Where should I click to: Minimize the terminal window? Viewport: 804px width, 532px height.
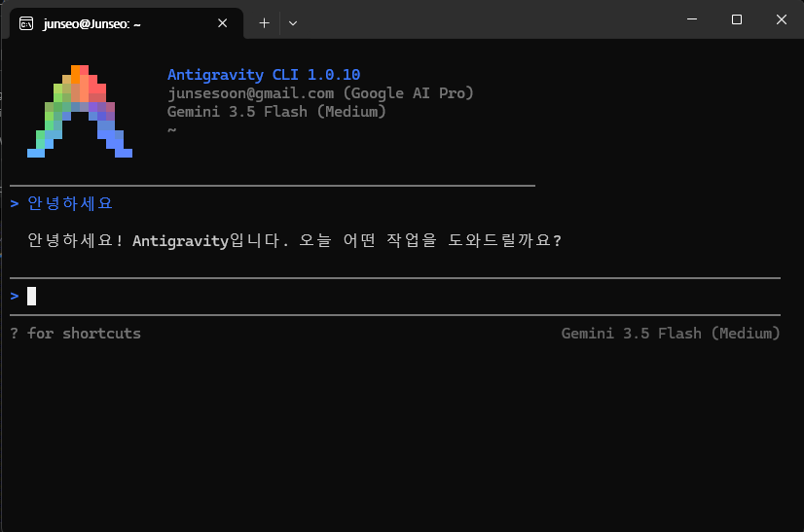coord(692,19)
